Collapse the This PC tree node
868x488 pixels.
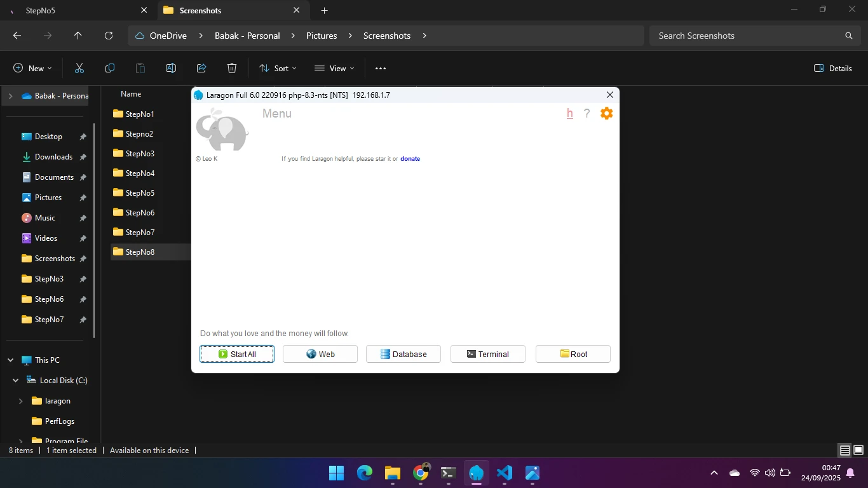tap(11, 360)
